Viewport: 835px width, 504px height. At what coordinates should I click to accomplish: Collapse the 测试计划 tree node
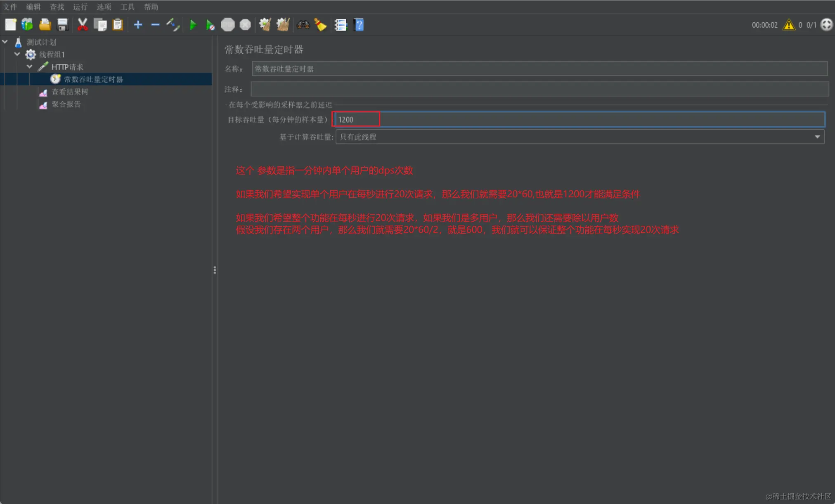5,42
